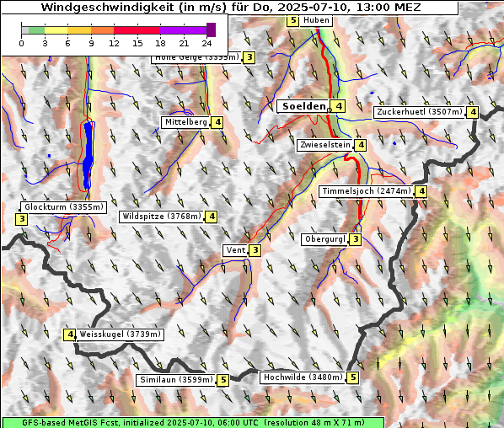Click the Mittelberg label
The width and height of the screenshot is (504, 428).
tap(185, 122)
